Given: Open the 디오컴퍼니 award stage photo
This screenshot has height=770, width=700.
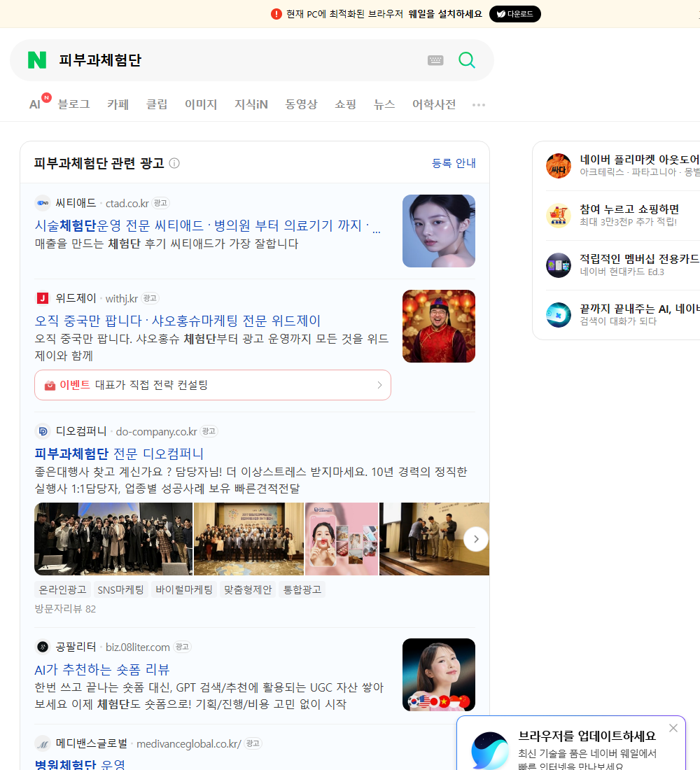Looking at the screenshot, I should [x=434, y=539].
